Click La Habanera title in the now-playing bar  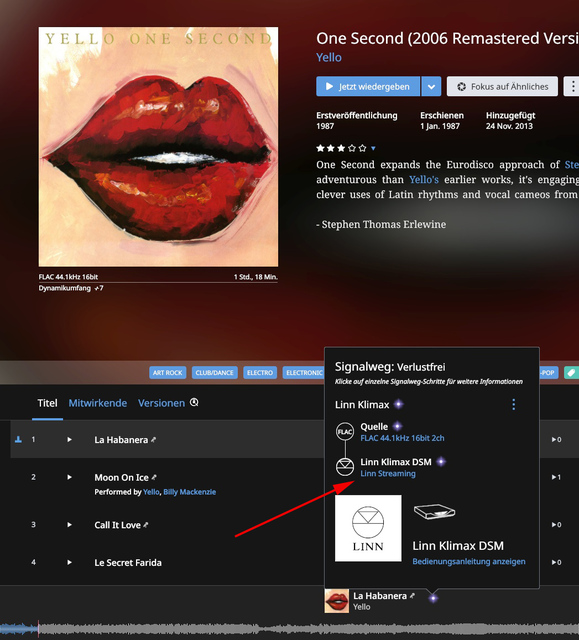[380, 596]
